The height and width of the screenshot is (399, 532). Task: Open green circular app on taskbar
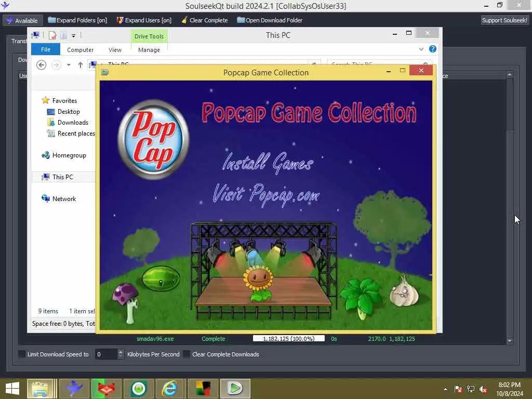138,389
